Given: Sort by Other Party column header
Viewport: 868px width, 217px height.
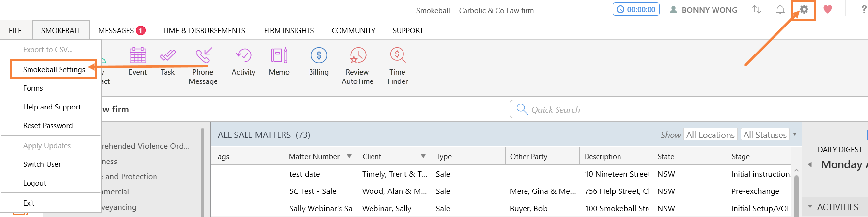Looking at the screenshot, I should pos(542,156).
